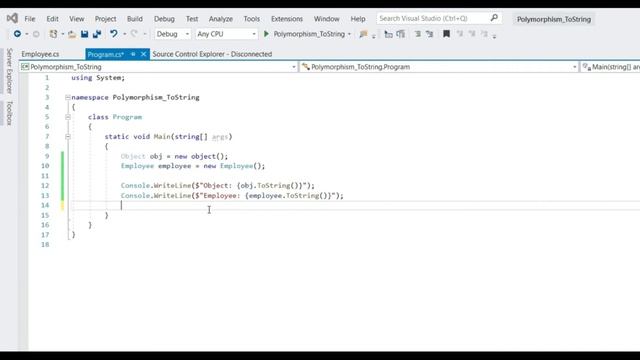The image size is (640, 360).
Task: Open the Toolbox side panel
Action: click(x=9, y=113)
